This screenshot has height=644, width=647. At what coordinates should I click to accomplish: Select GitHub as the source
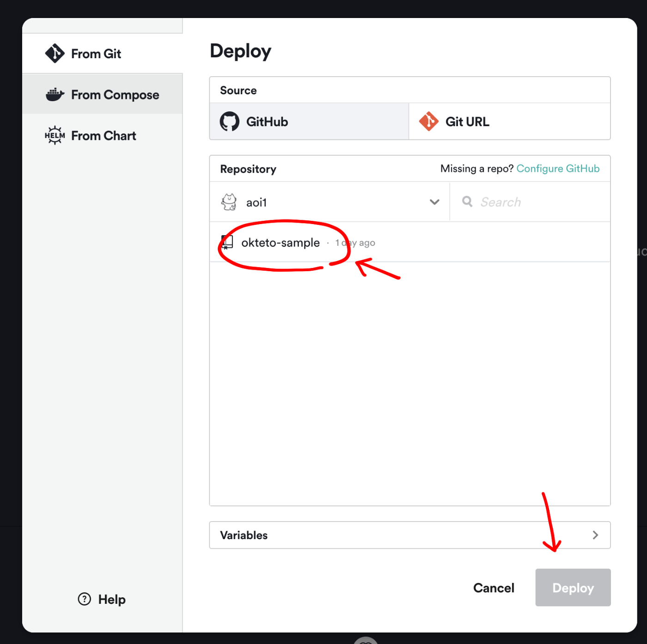click(x=309, y=122)
